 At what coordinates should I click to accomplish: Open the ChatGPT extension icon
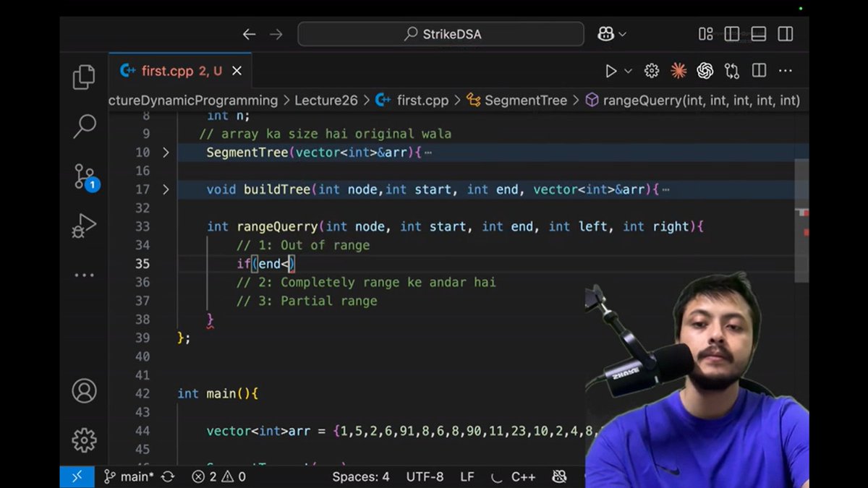pos(705,71)
